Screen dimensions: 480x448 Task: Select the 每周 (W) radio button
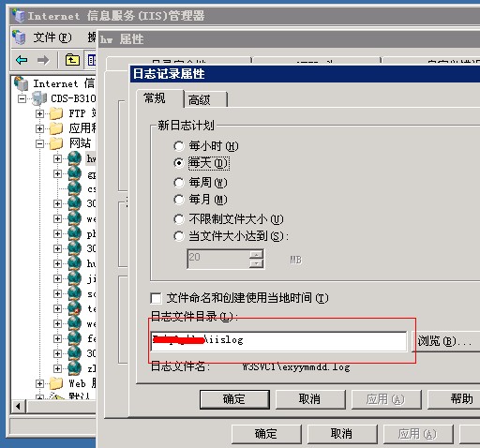click(x=179, y=183)
